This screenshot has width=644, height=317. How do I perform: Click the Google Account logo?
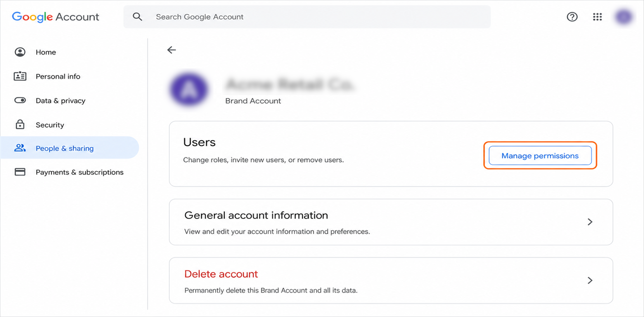(55, 17)
